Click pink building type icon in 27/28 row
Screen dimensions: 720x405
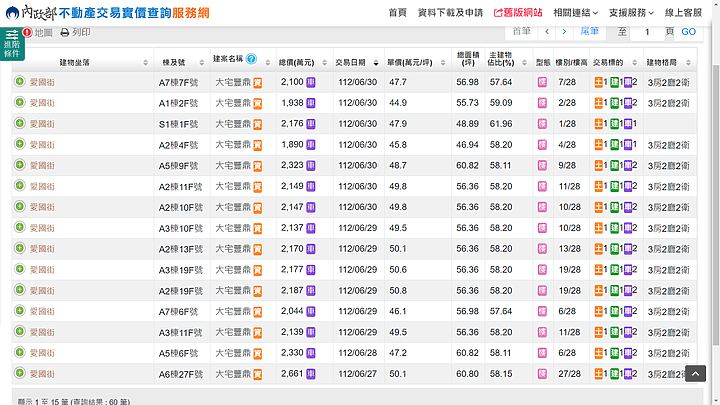coord(542,374)
